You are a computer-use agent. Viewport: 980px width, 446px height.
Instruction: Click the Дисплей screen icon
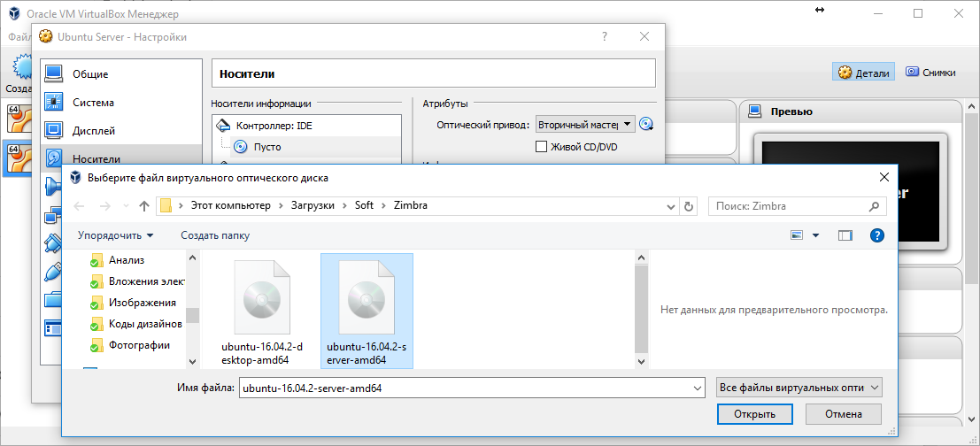pos(54,131)
